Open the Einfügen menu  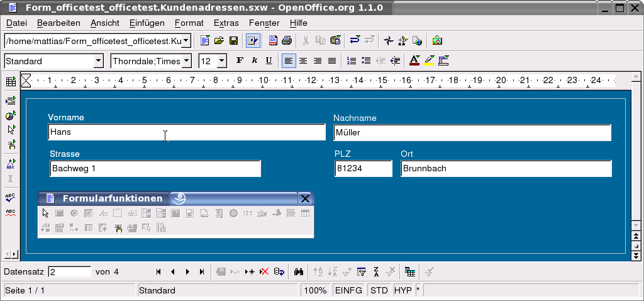pyautogui.click(x=147, y=23)
